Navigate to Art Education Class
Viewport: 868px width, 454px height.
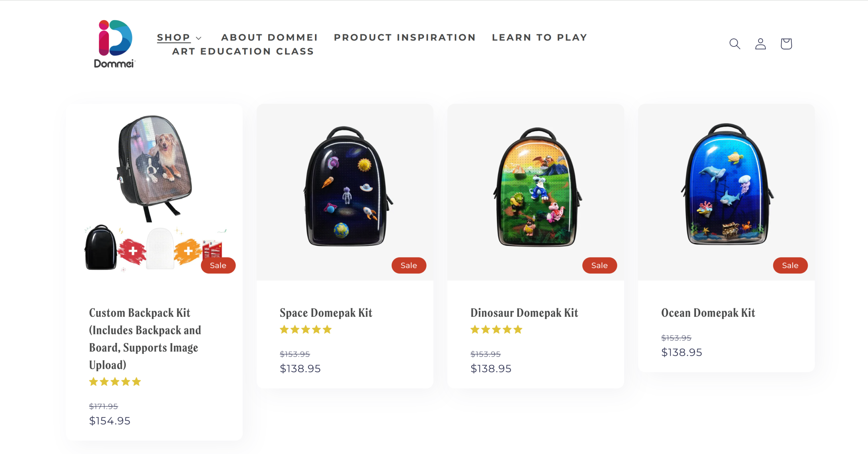pos(243,51)
